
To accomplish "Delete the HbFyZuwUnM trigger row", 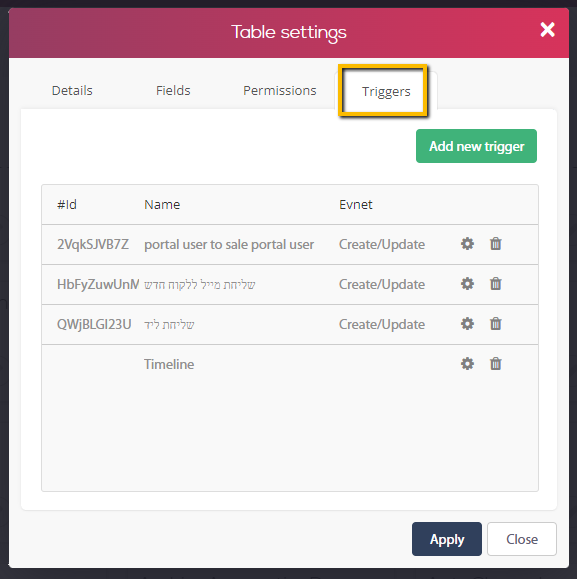I will [x=495, y=284].
